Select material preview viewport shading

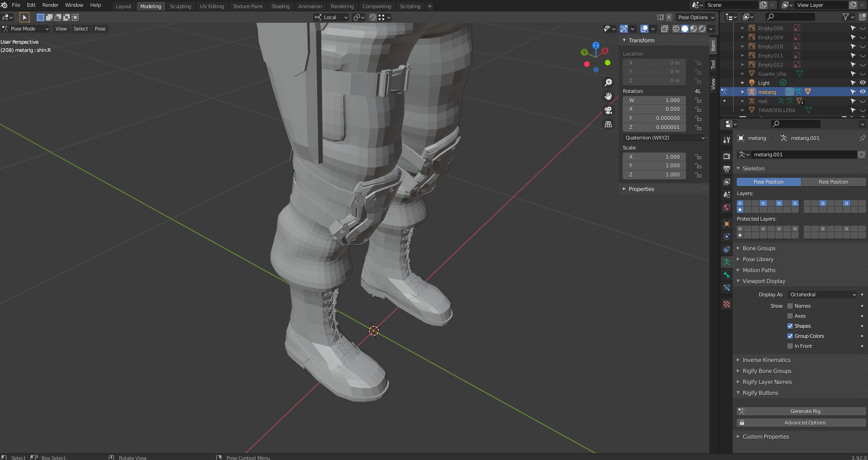693,29
